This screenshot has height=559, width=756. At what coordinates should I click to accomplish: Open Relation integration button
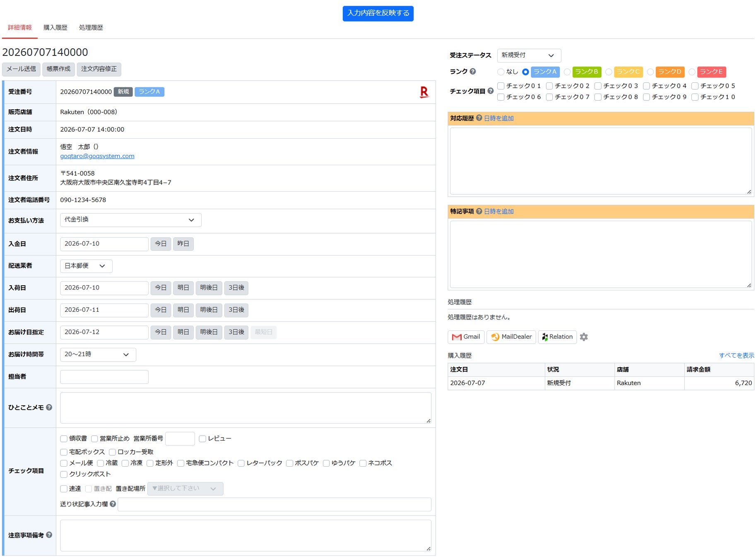(557, 337)
